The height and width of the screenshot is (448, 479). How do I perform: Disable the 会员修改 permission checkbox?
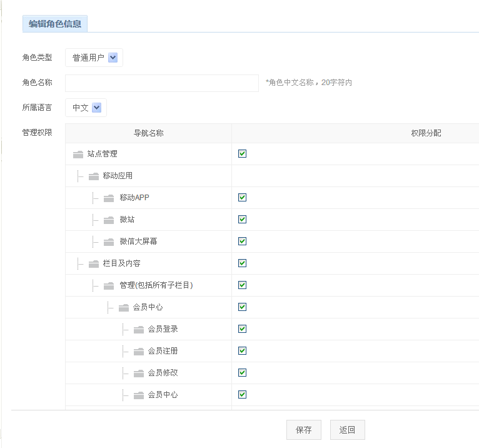pos(243,373)
